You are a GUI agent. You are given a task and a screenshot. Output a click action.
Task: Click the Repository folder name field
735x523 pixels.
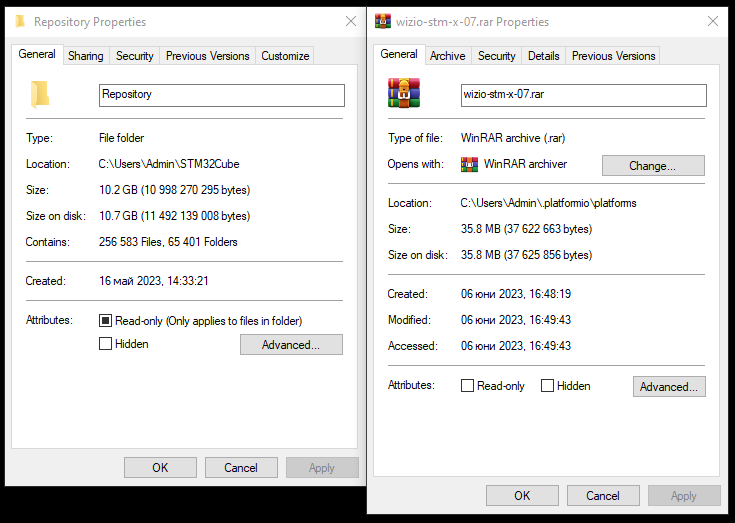click(x=222, y=95)
